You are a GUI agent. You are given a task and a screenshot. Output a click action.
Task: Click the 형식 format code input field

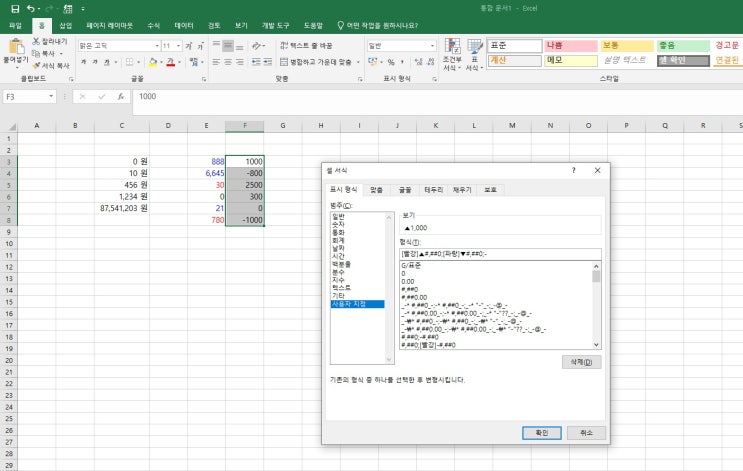pyautogui.click(x=498, y=254)
